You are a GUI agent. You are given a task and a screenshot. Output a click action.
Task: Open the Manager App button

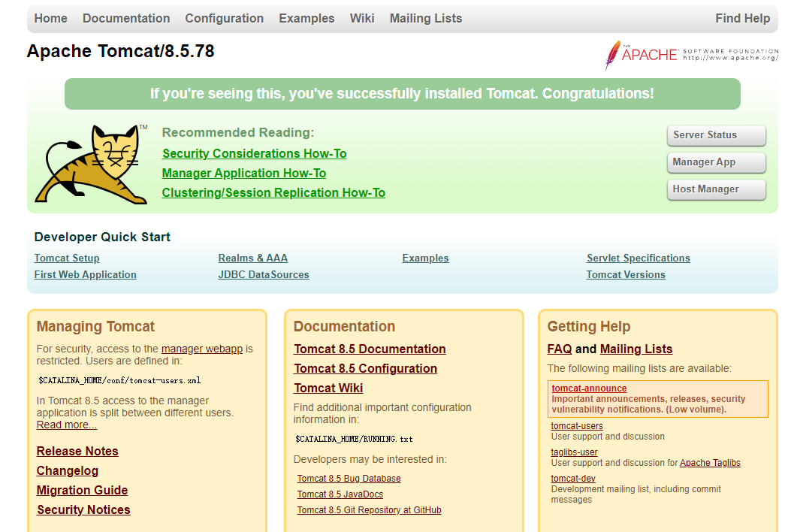pyautogui.click(x=717, y=162)
